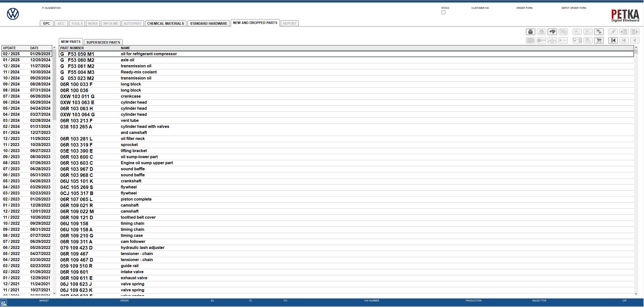644x307 pixels.
Task: Select NEW AND DROPPED PARTS tab
Action: coord(255,23)
